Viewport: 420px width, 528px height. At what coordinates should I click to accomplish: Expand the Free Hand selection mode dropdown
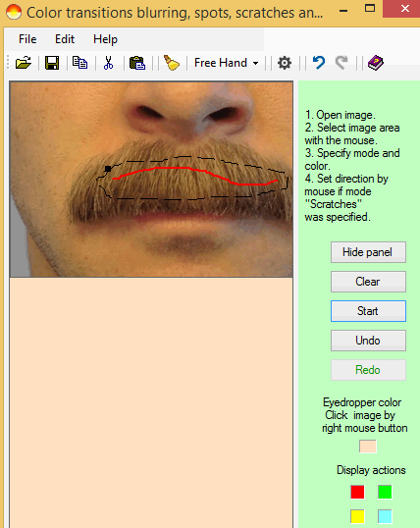[x=256, y=63]
